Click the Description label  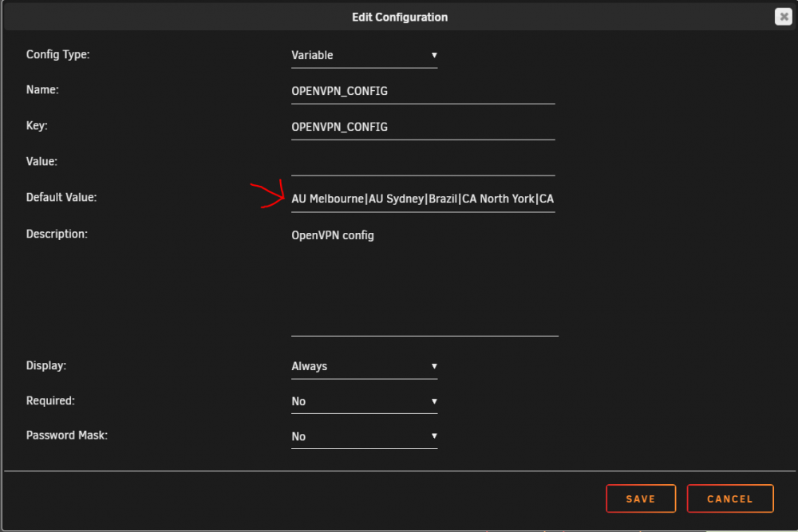pyautogui.click(x=57, y=234)
